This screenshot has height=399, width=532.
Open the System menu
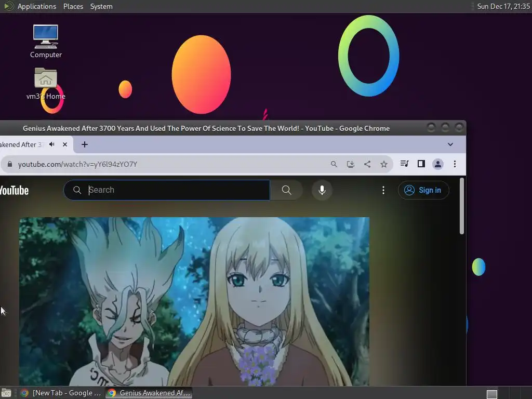coord(101,6)
